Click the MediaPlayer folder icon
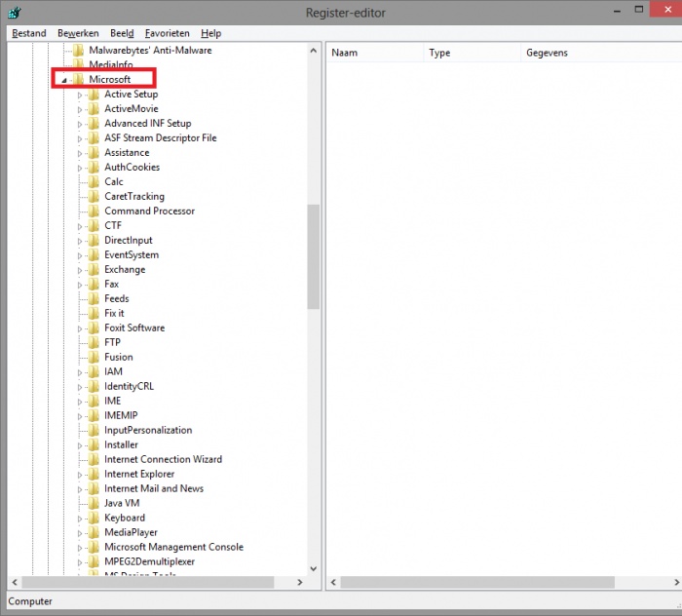The width and height of the screenshot is (682, 616). pos(94,532)
